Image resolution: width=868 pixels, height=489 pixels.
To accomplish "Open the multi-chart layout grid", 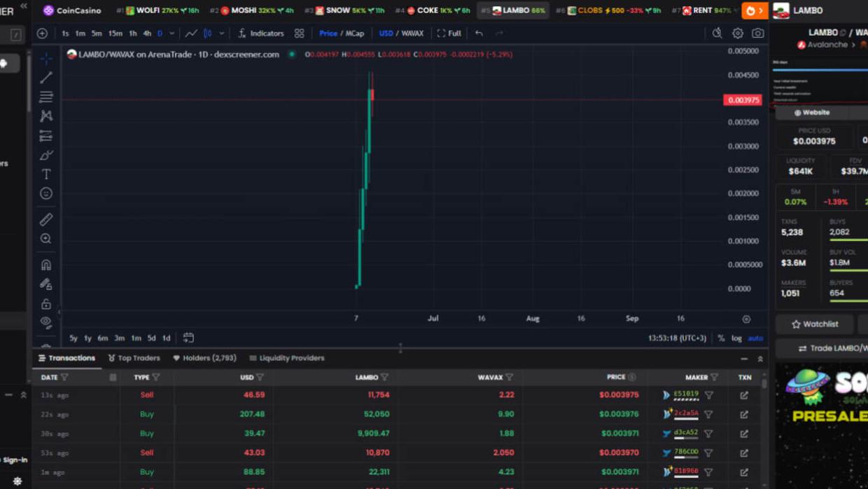I will point(300,34).
